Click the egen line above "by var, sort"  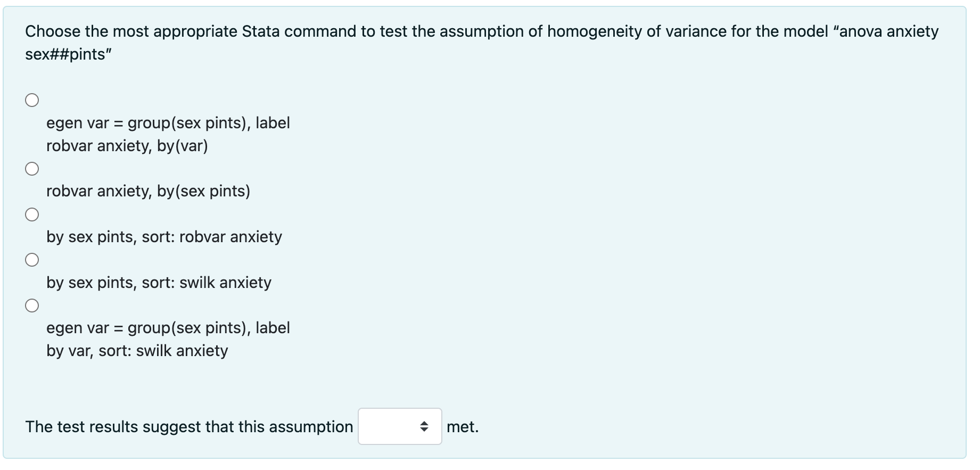coord(168,328)
